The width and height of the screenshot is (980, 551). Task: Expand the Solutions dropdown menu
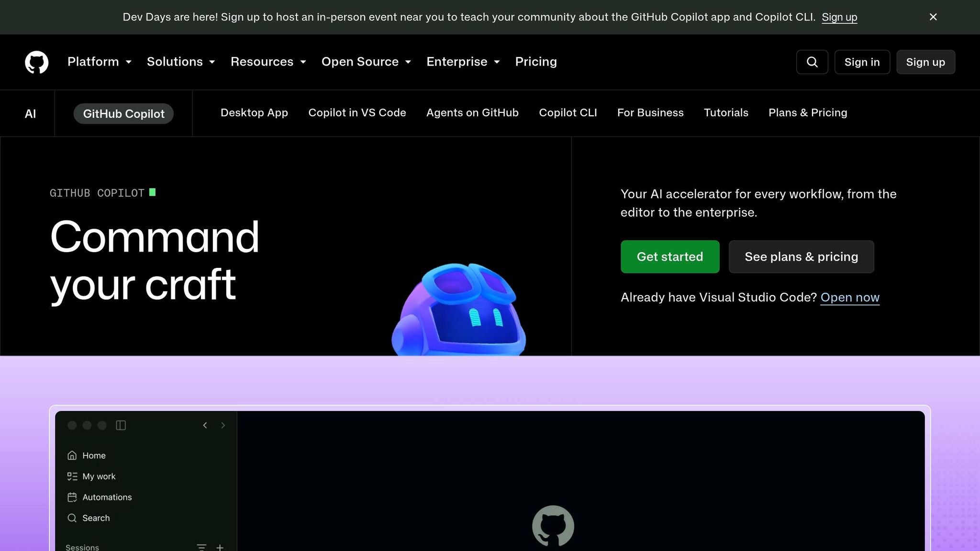[181, 62]
